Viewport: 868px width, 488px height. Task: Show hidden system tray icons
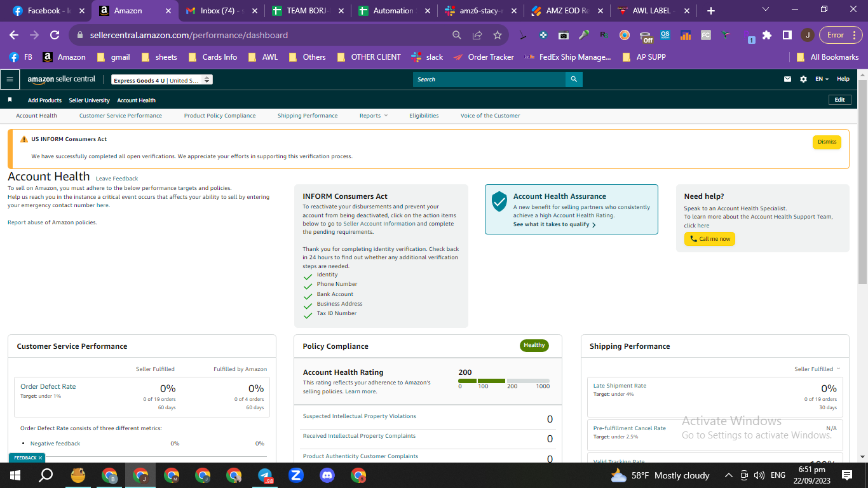[x=728, y=475]
